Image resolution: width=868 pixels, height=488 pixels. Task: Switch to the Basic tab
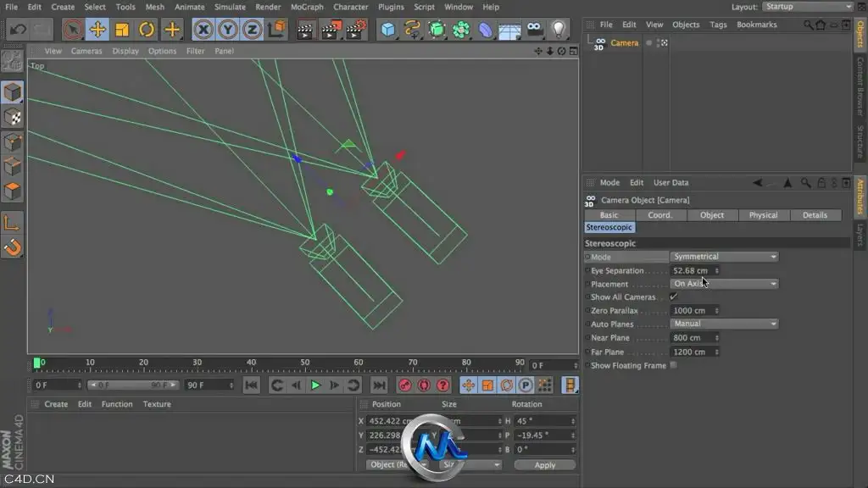(x=609, y=215)
